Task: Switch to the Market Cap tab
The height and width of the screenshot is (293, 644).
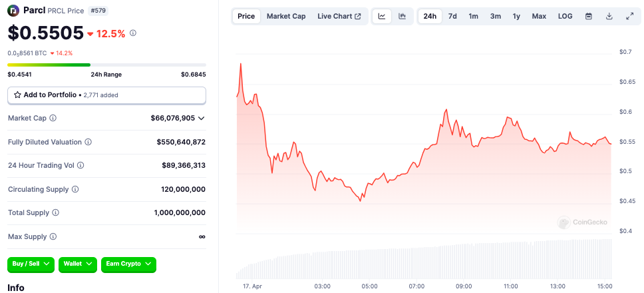Action: [x=286, y=16]
